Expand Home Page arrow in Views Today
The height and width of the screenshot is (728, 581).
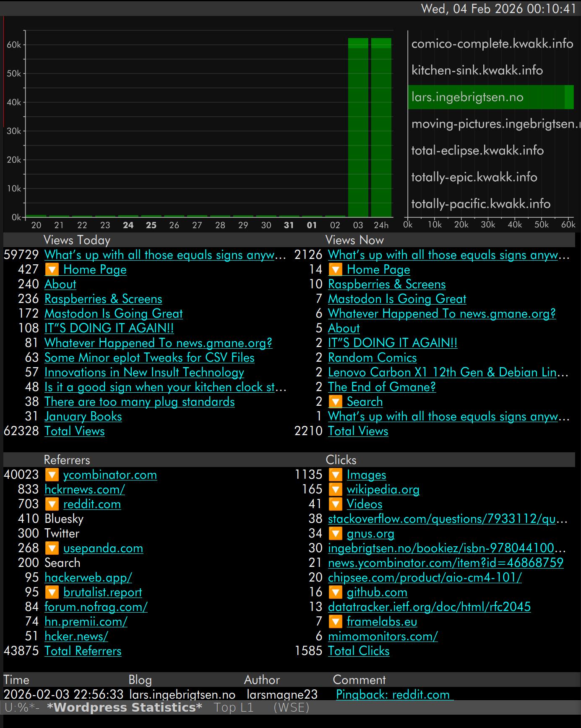pyautogui.click(x=52, y=270)
